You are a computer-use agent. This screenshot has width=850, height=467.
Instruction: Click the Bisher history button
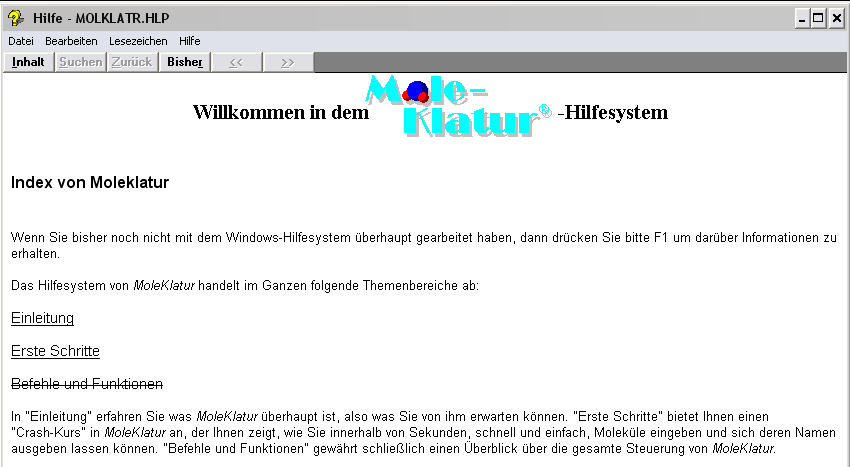184,62
